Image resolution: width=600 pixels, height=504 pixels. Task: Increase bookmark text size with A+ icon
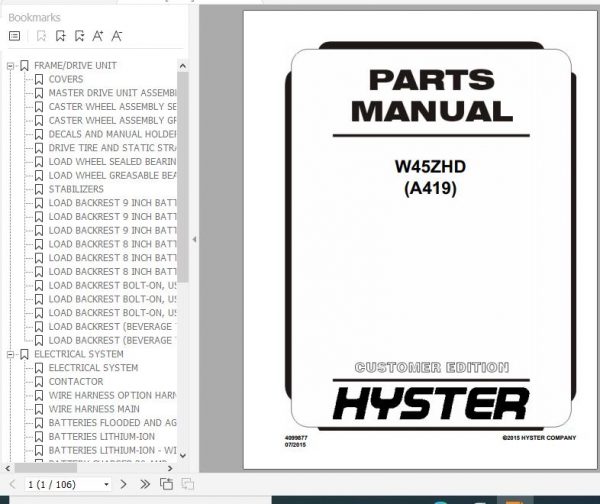click(x=98, y=36)
